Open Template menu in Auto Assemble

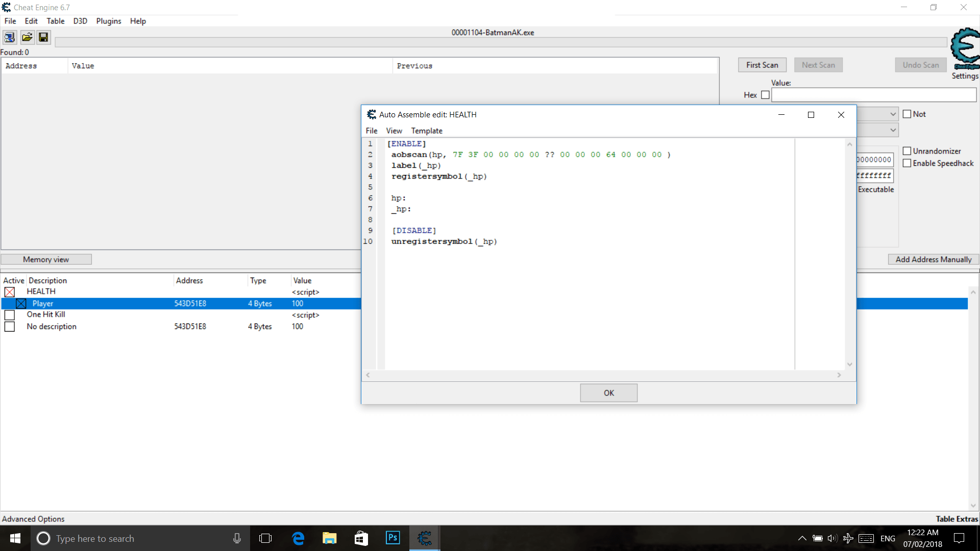pos(427,131)
